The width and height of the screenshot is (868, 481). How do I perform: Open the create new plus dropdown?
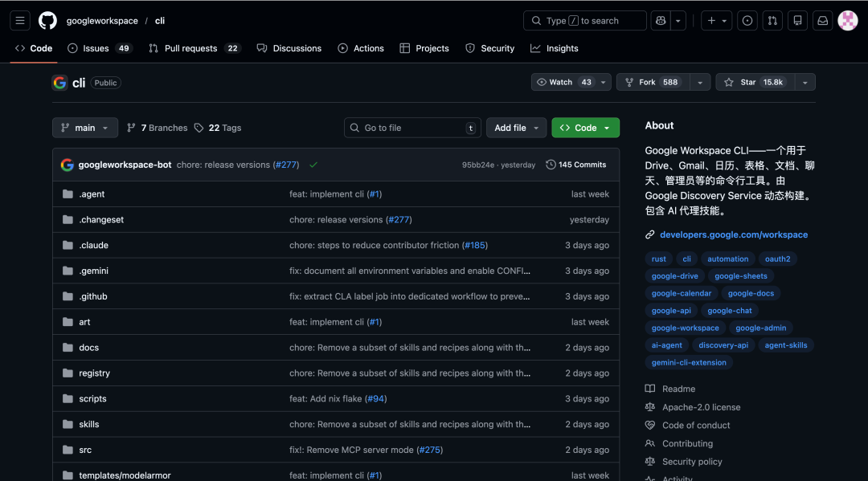coord(716,20)
